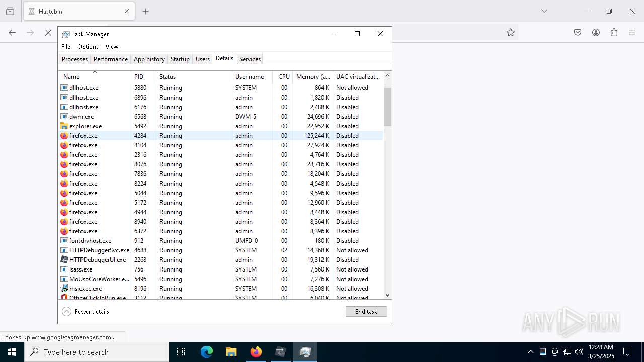This screenshot has height=362, width=644.
Task: Open the Firefox account profile icon
Action: (x=596, y=32)
